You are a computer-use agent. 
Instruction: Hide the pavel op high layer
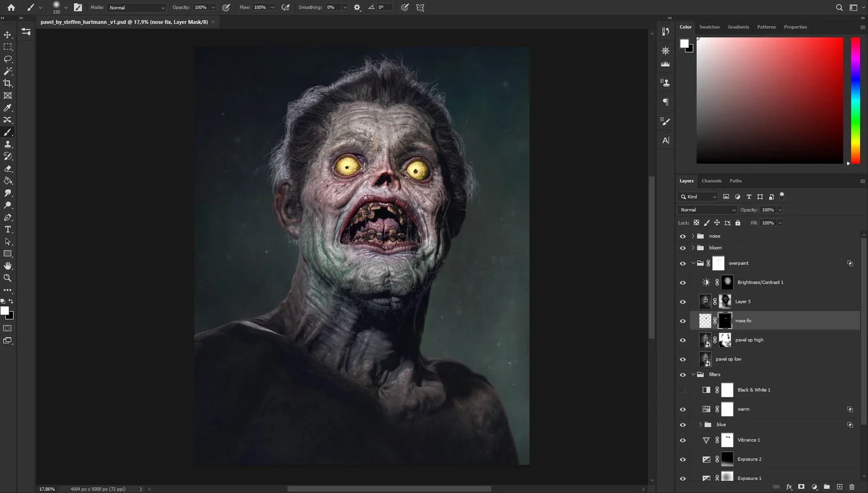pyautogui.click(x=683, y=340)
